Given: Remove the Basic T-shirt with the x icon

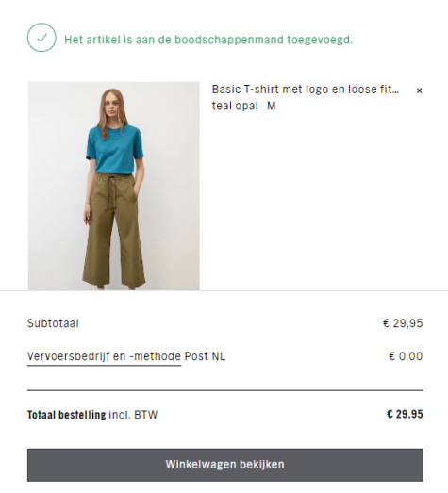Looking at the screenshot, I should click(x=419, y=90).
